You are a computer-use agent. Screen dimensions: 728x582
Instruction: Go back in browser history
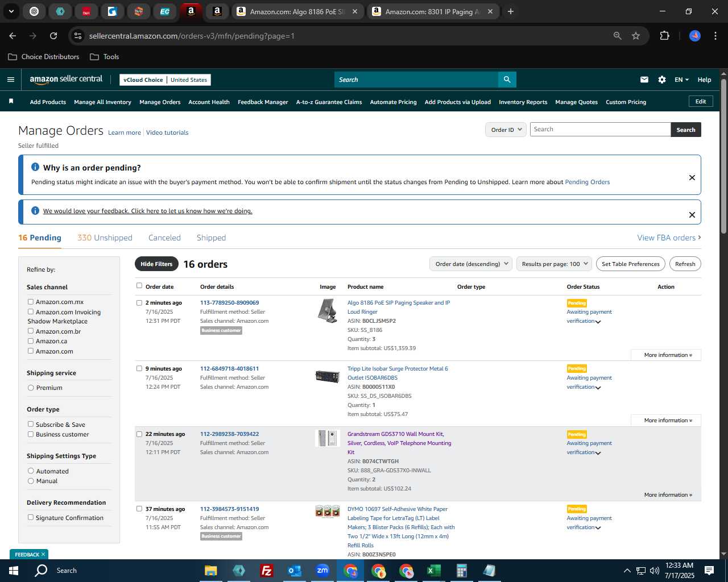13,36
